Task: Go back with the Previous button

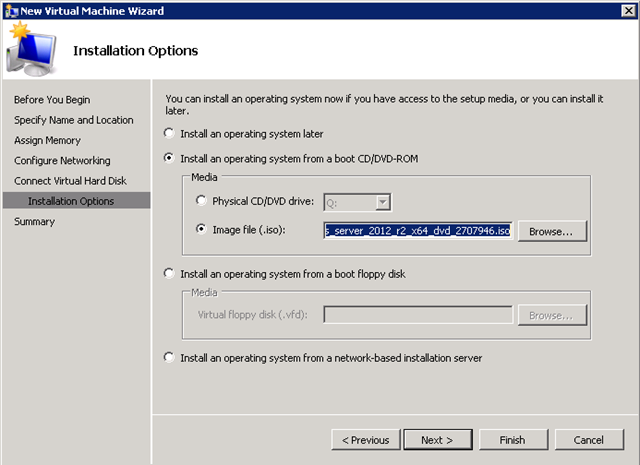Action: [x=366, y=440]
